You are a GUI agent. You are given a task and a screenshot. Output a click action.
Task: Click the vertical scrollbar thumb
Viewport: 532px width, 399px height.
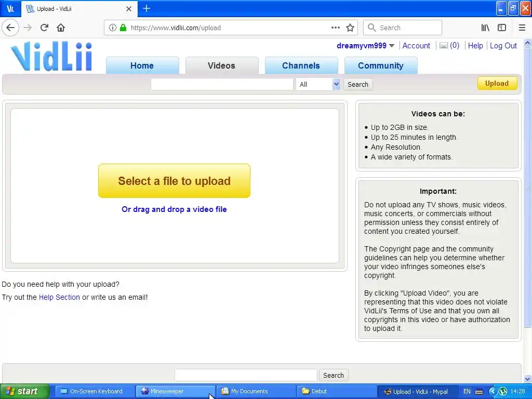527,187
